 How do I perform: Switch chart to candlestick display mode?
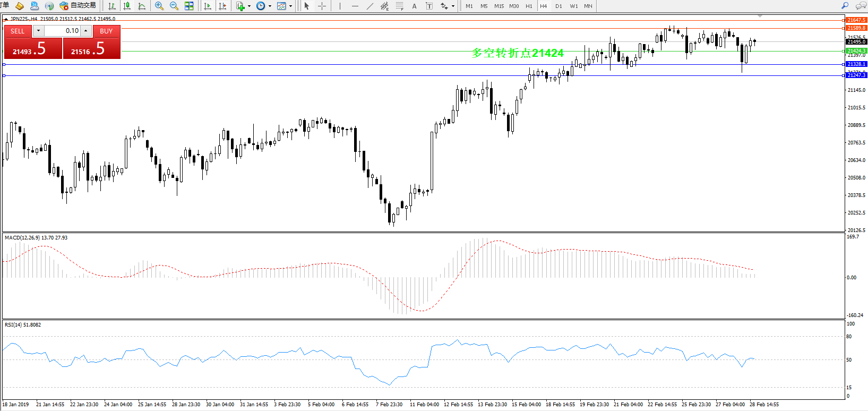click(127, 6)
